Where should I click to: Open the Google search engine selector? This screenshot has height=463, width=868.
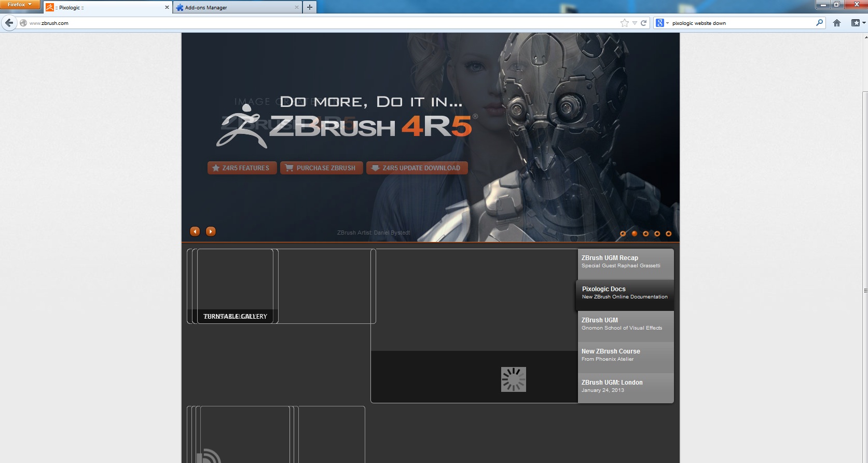click(662, 23)
